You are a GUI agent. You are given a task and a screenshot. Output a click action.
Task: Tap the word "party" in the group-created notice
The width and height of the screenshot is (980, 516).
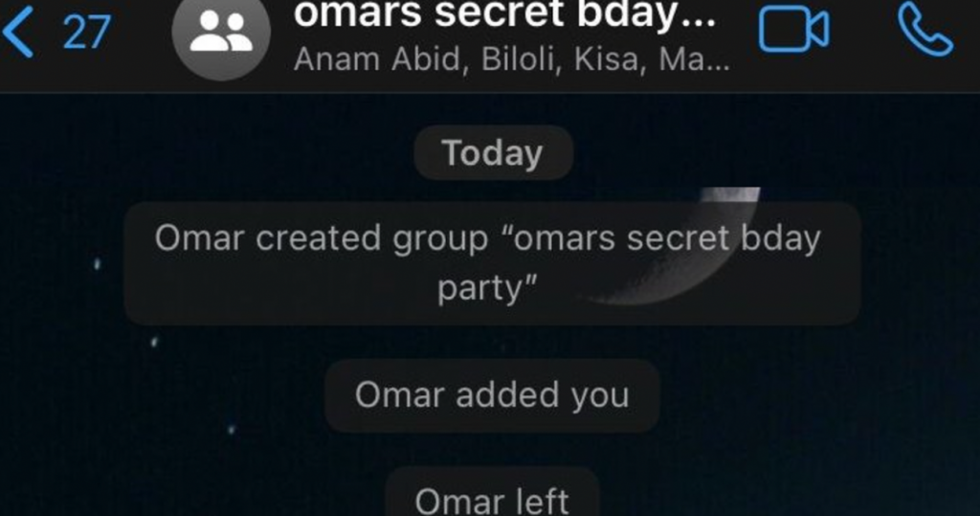click(x=479, y=289)
